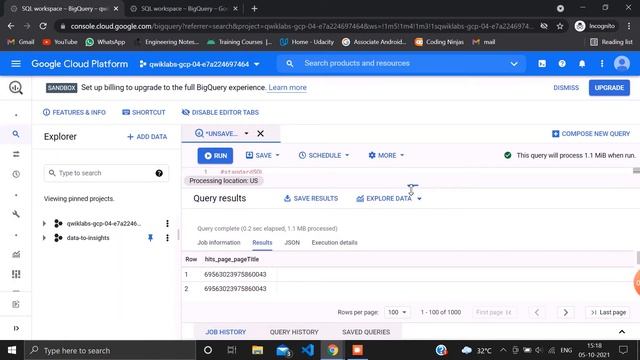This screenshot has width=640, height=360.
Task: Open the Shortcut button
Action: click(144, 112)
